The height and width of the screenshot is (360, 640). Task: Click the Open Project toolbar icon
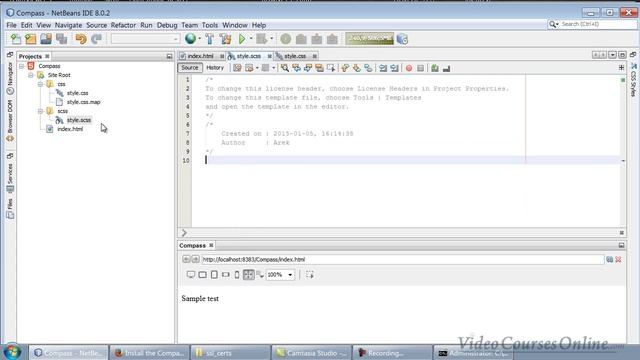[x=46, y=39]
